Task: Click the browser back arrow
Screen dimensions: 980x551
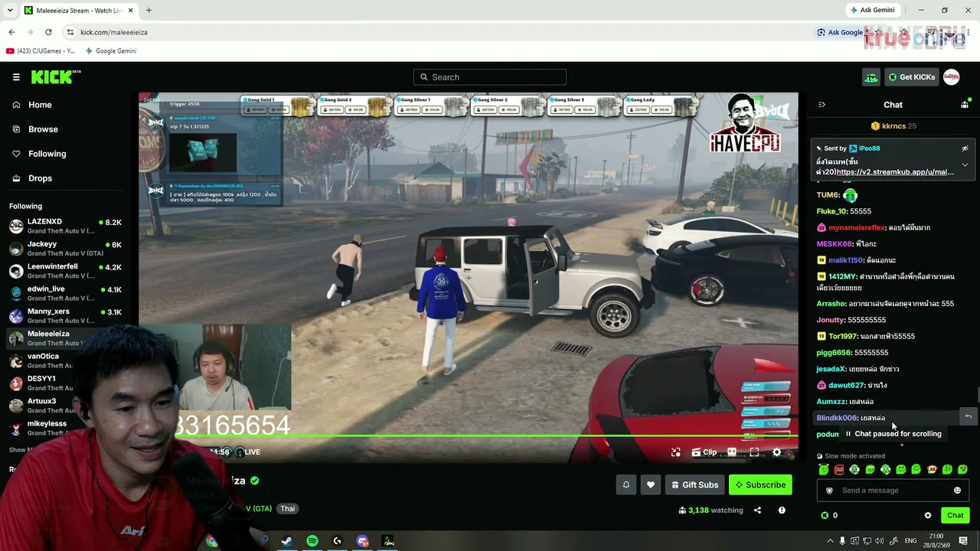Action: [11, 32]
